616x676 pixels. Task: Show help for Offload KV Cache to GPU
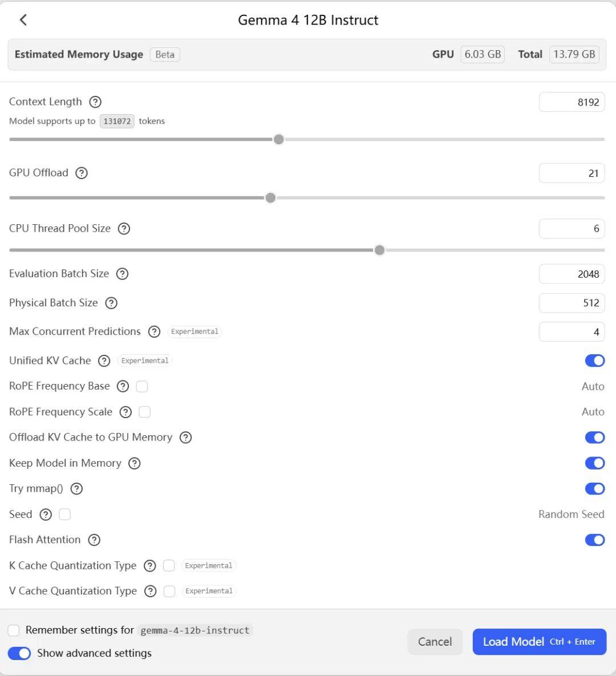[186, 438]
